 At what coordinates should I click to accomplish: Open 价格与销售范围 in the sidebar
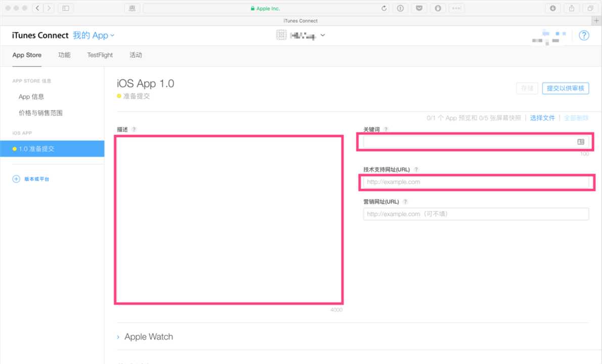40,113
